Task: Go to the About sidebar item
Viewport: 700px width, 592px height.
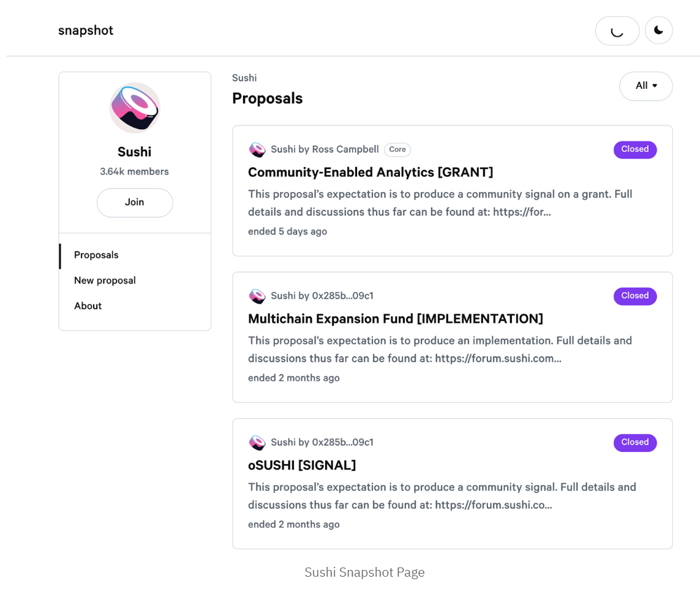Action: tap(88, 306)
